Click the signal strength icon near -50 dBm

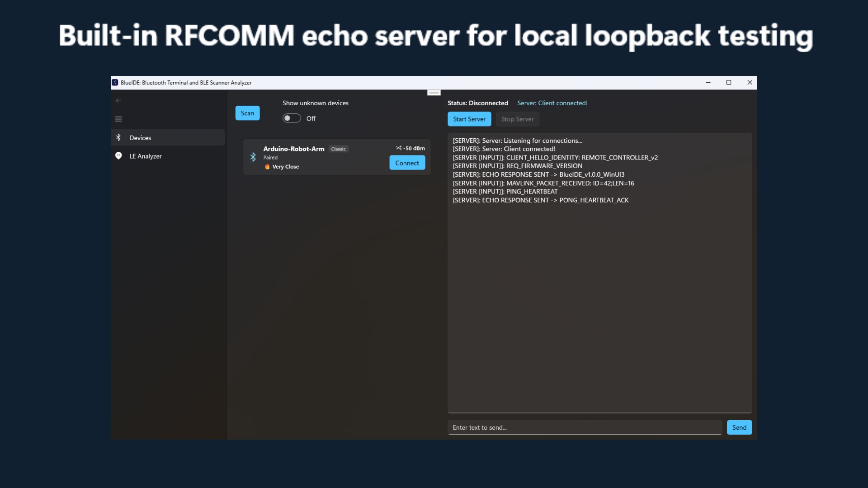point(398,148)
